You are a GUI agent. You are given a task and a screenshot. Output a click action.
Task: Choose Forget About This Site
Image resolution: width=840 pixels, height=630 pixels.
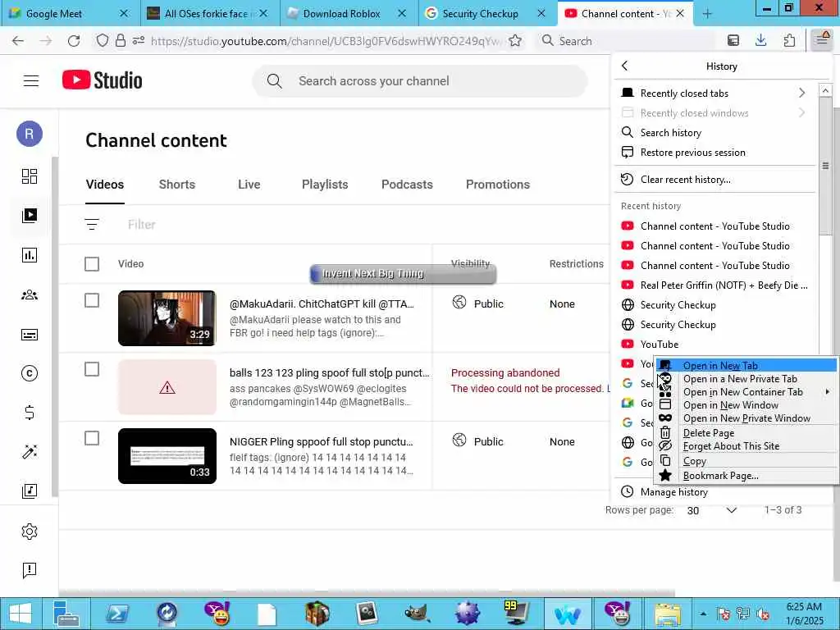click(746, 445)
